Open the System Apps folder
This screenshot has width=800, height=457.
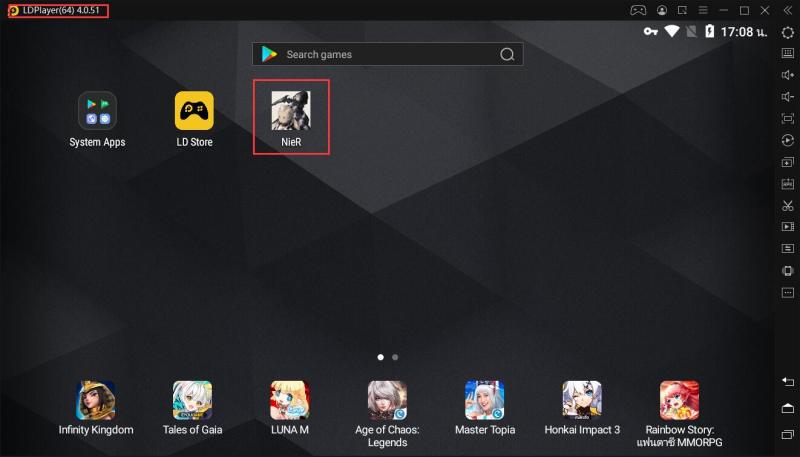97,119
